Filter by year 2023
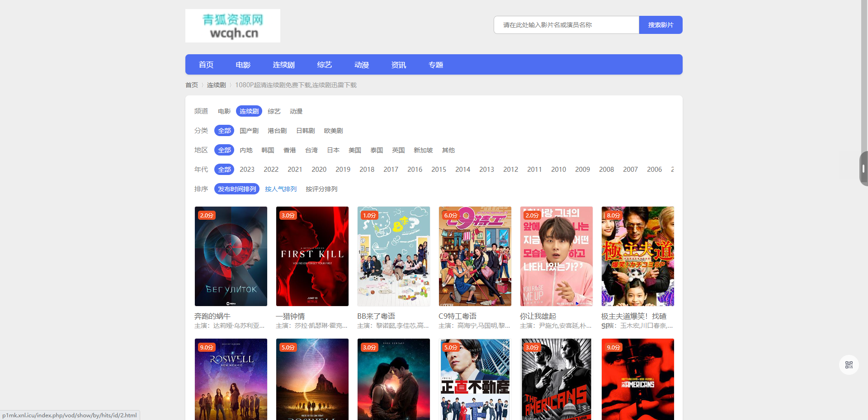Screen dimensions: 868x420 coord(247,170)
